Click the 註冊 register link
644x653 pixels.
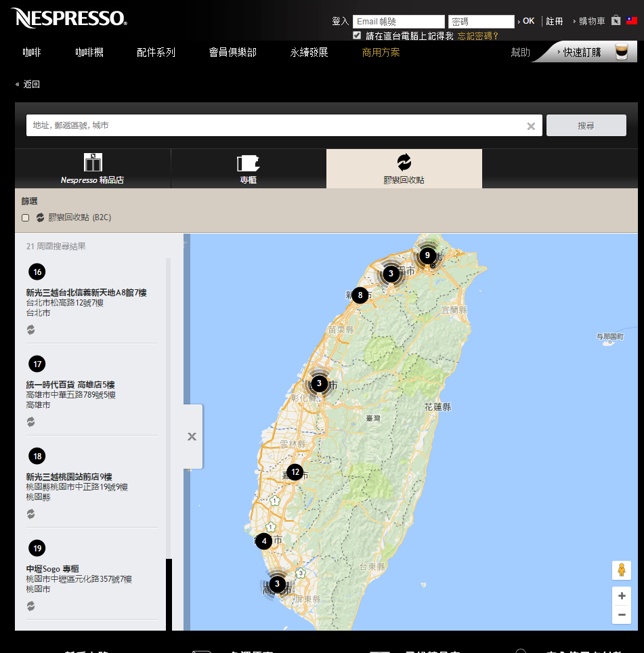coord(554,21)
